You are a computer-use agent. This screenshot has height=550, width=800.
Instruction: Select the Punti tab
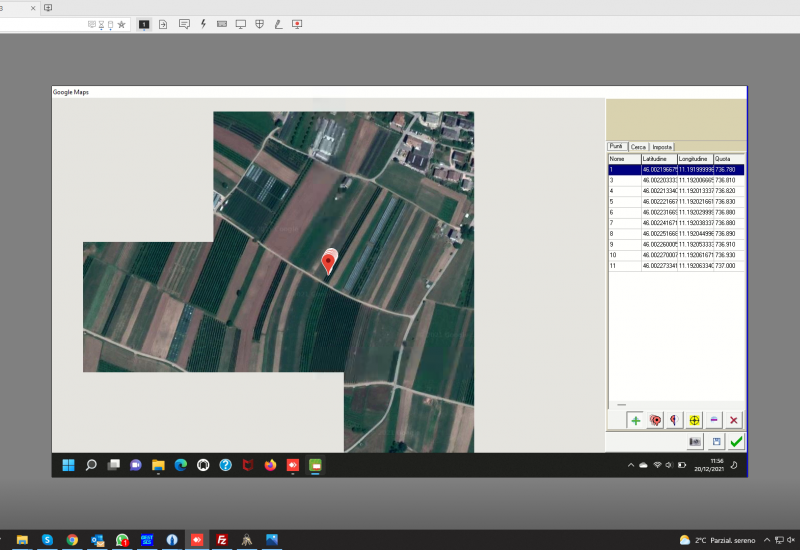[x=617, y=147]
